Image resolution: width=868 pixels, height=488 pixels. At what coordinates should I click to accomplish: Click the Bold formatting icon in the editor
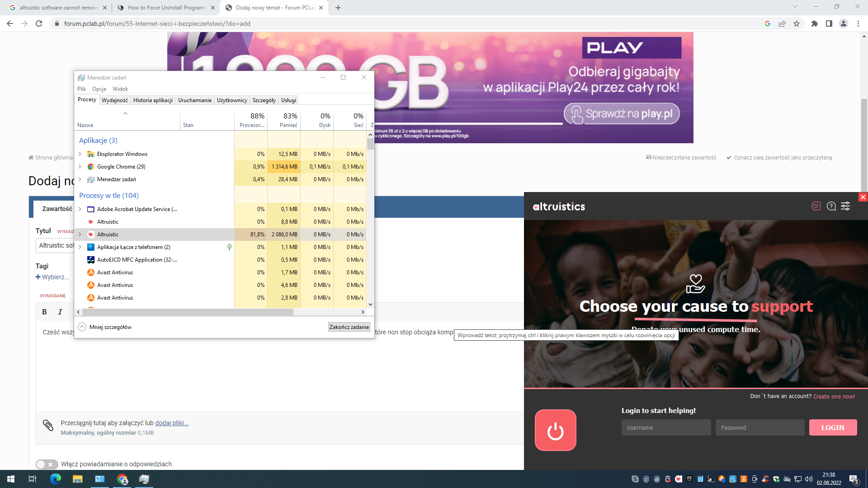44,312
